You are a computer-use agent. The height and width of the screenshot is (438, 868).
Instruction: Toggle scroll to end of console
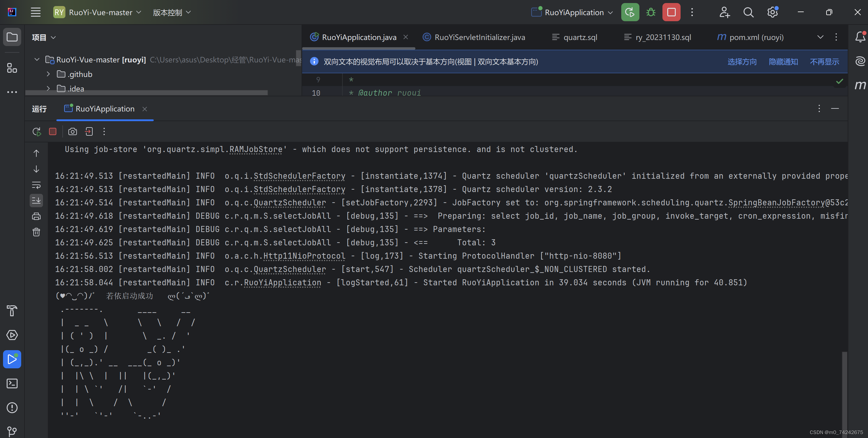[x=36, y=200]
